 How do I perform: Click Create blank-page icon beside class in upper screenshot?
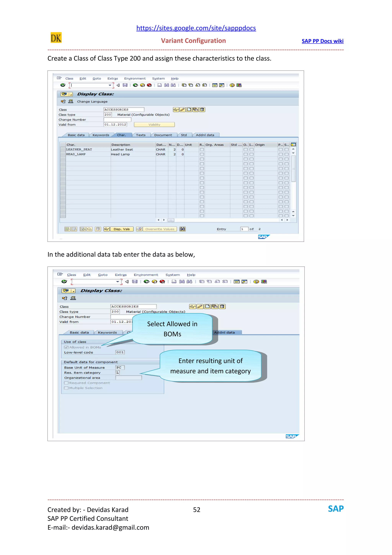189,110
